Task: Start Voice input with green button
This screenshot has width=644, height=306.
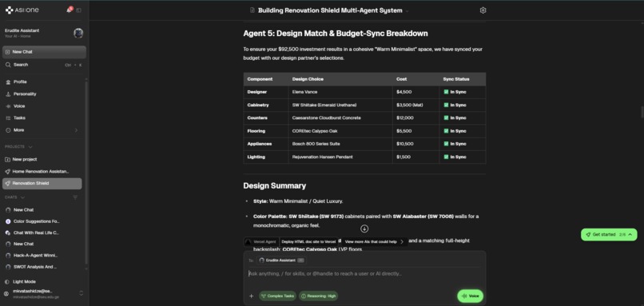Action: click(x=471, y=296)
